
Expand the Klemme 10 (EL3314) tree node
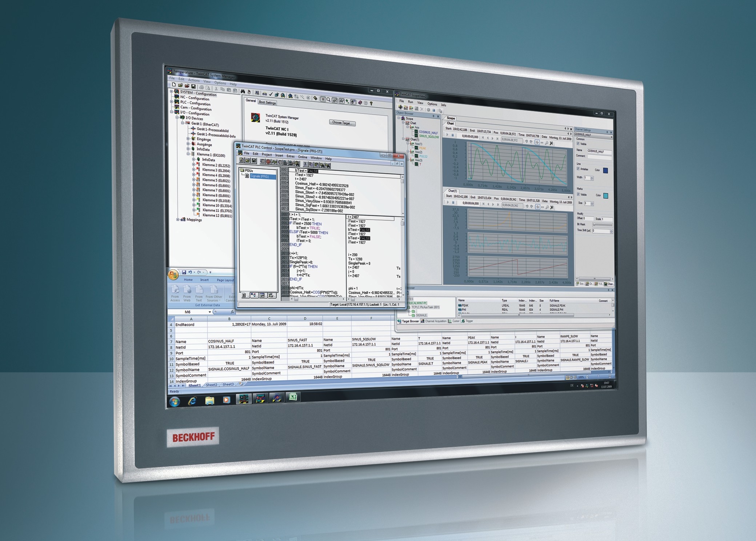[194, 205]
